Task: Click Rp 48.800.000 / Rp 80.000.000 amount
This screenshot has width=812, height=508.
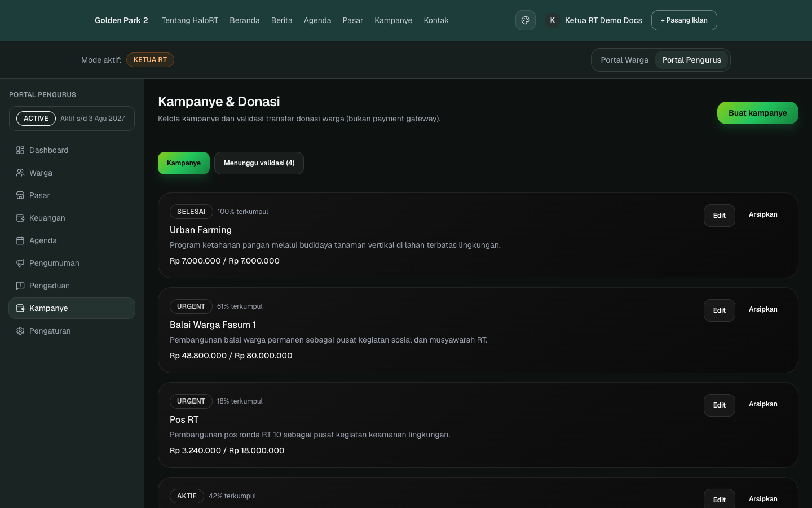Action: 231,356
